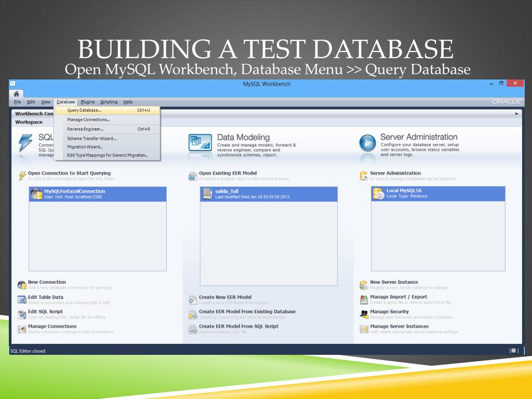
Task: Click the Data Modeling heading text
Action: (243, 137)
